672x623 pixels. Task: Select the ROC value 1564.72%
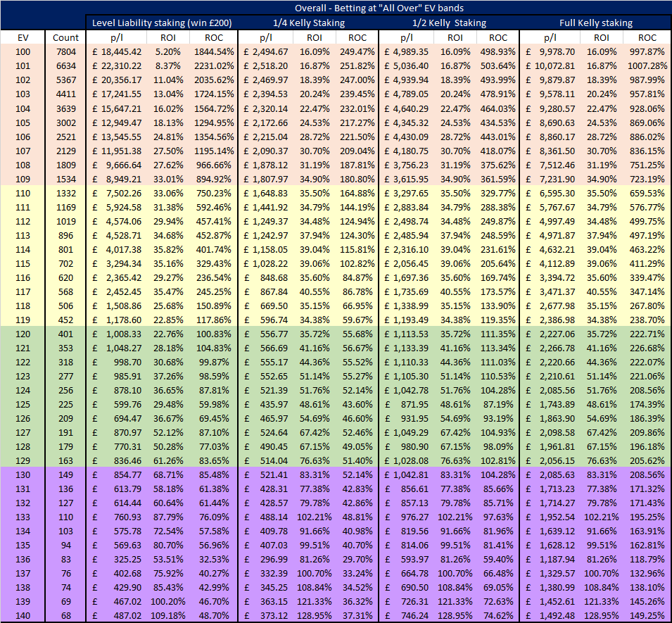[x=214, y=109]
